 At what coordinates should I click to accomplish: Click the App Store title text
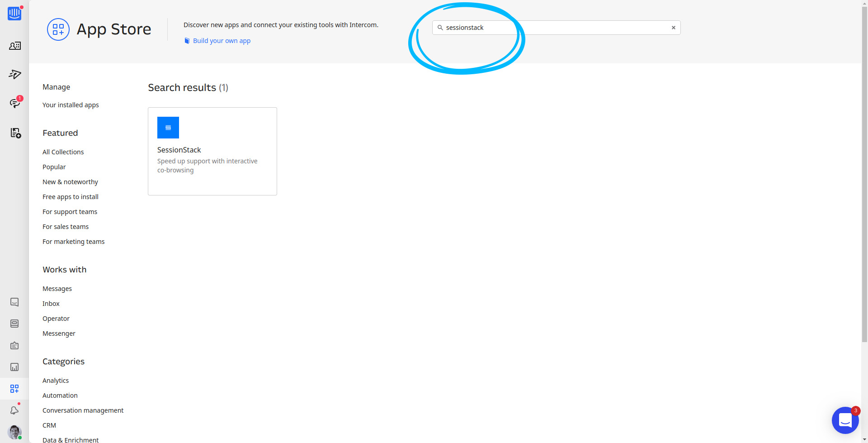(x=114, y=29)
